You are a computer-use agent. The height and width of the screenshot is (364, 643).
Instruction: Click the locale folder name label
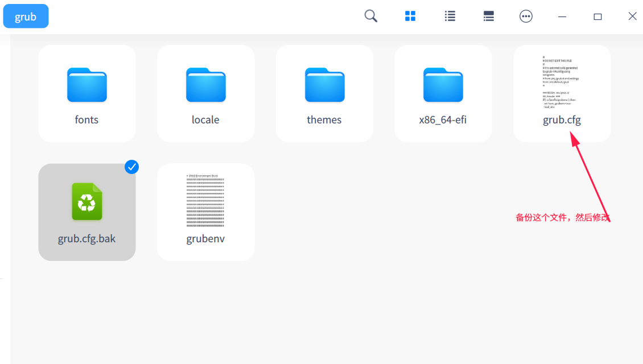tap(205, 119)
